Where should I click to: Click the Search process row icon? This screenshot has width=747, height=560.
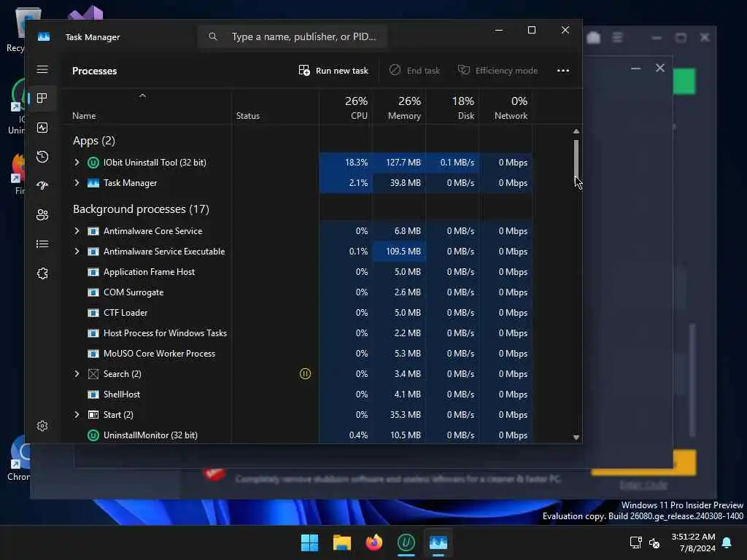(x=93, y=374)
